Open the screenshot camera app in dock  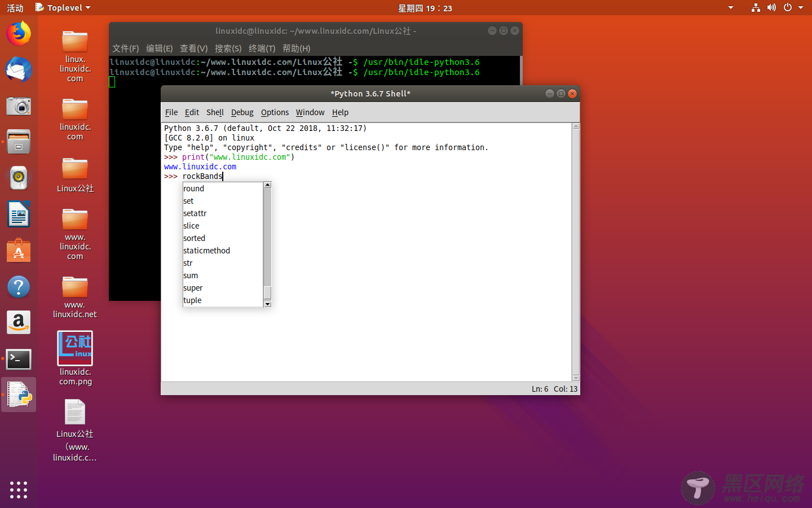(19, 106)
